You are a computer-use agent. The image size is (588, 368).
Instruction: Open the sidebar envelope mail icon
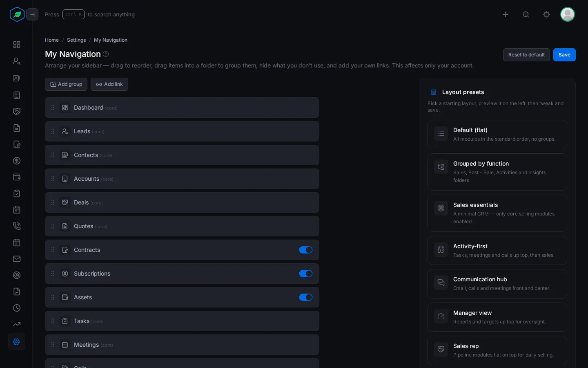point(17,259)
